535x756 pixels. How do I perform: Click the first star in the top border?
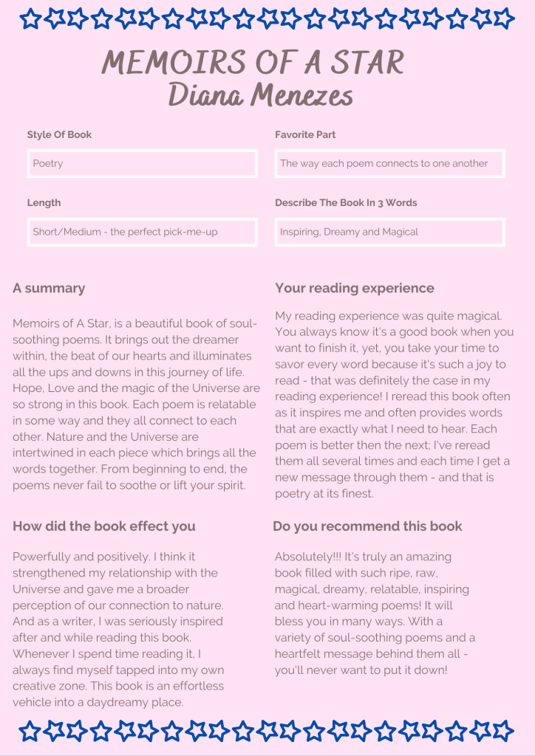tap(31, 18)
